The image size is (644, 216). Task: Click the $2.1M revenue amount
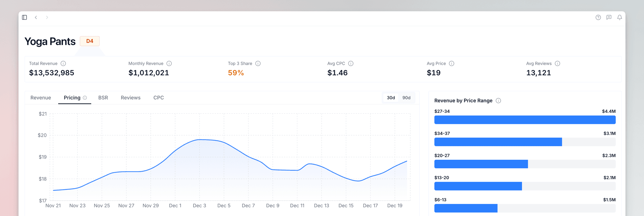point(609,178)
